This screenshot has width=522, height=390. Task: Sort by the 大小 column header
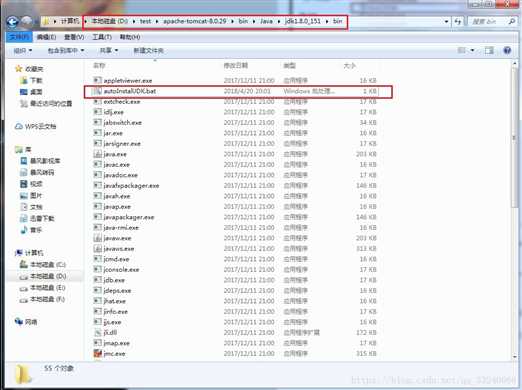(349, 66)
